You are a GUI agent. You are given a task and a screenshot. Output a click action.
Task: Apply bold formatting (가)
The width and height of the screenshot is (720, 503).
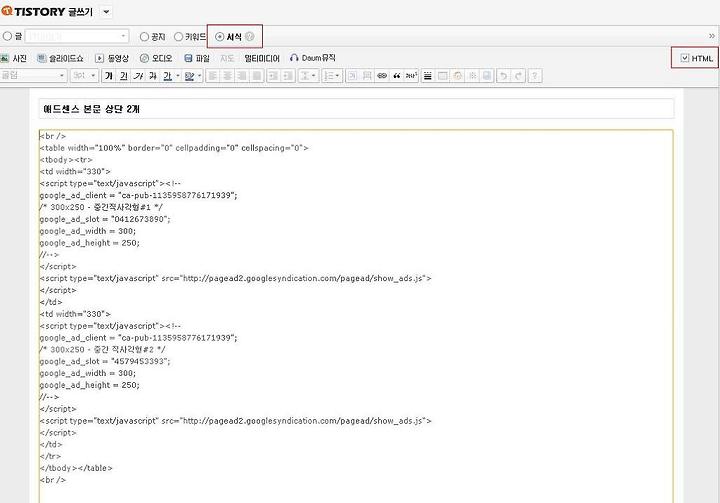[109, 76]
